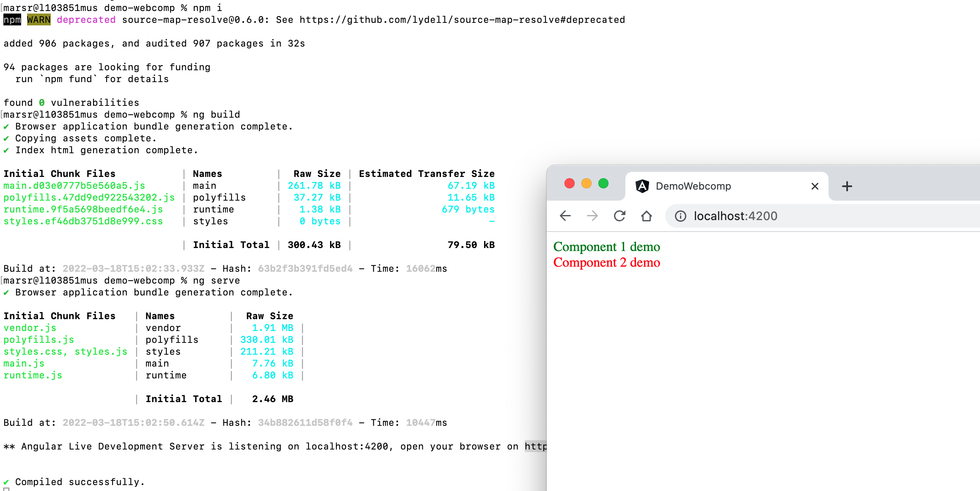Click the http link after the ng serve output
This screenshot has width=980, height=491.
[x=536, y=446]
